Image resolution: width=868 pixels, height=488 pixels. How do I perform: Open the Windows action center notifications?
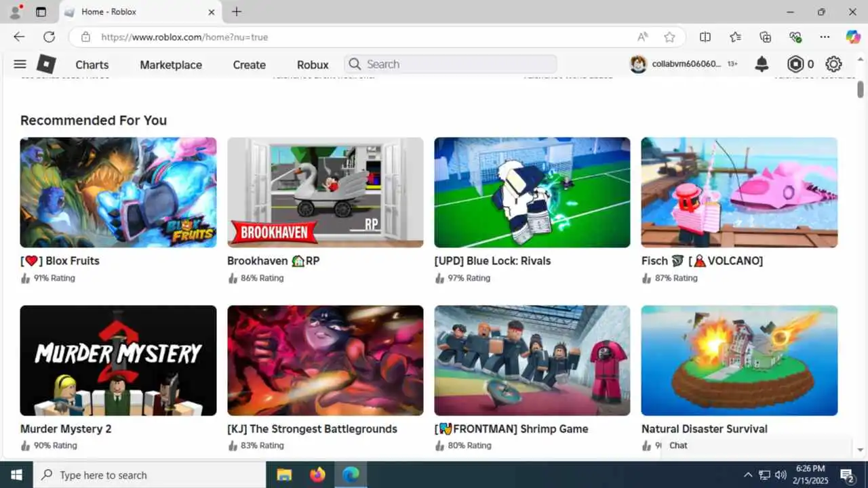point(847,474)
